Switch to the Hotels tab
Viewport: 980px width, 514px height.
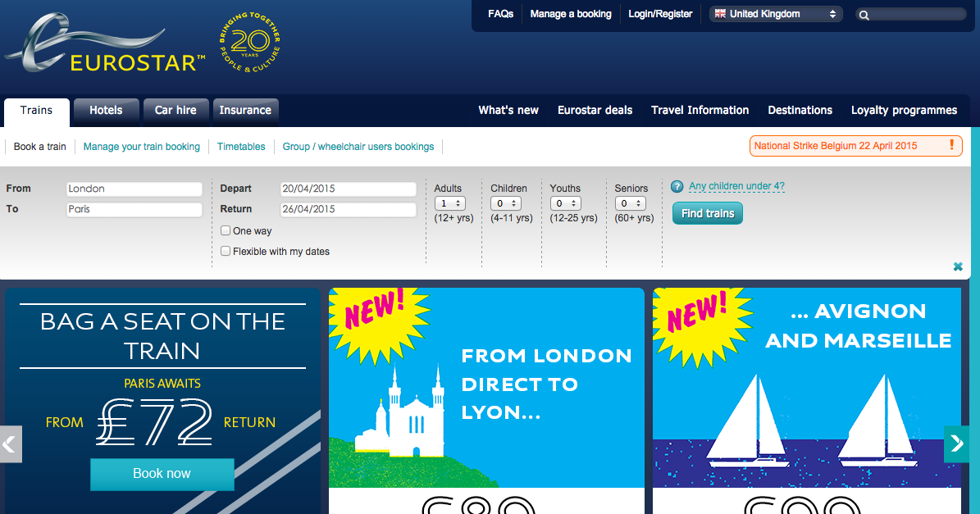pyautogui.click(x=107, y=111)
